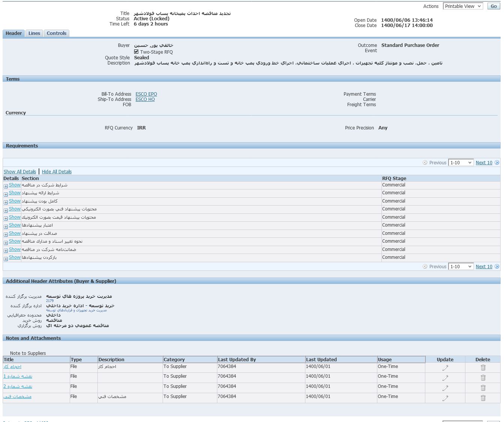Screen dimensions: 504x422
Task: Open the 1-10 range dropdown above requirements table
Action: 461,162
